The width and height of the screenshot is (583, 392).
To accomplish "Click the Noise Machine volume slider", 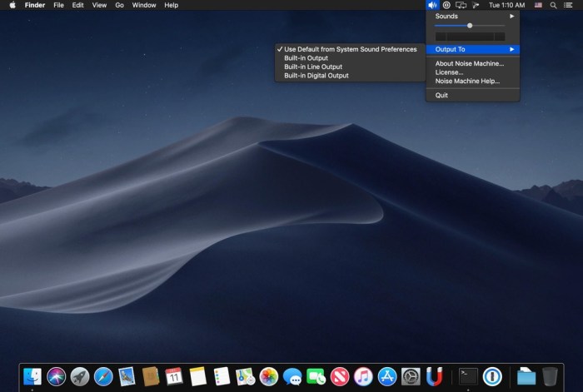I will (x=470, y=26).
